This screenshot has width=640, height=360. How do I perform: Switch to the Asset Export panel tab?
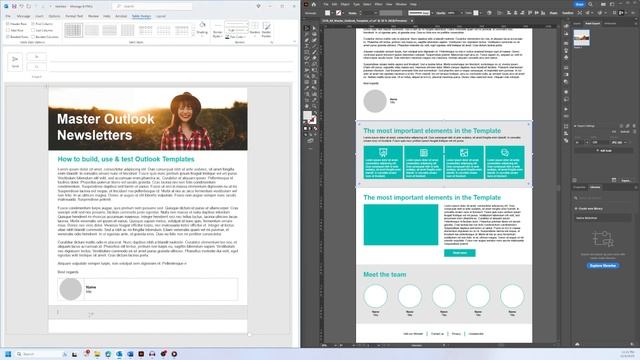click(x=593, y=23)
